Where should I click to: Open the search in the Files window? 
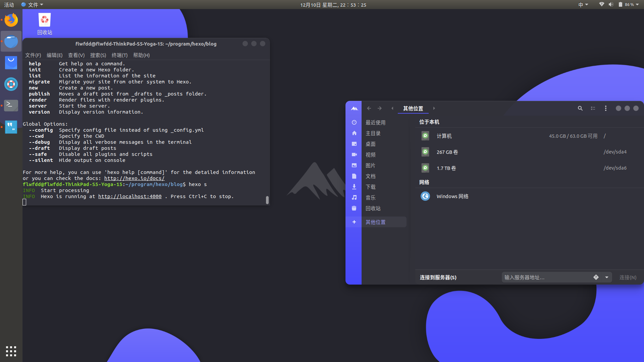pos(580,108)
